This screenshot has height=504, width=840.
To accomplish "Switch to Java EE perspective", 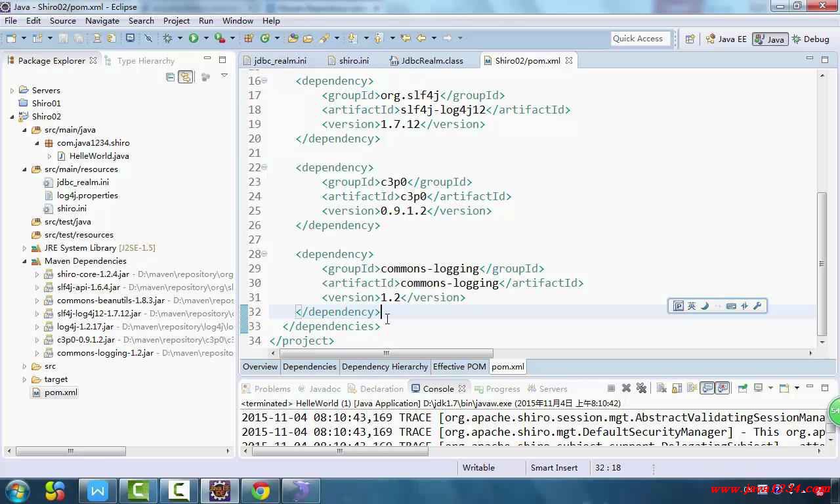I will point(726,39).
